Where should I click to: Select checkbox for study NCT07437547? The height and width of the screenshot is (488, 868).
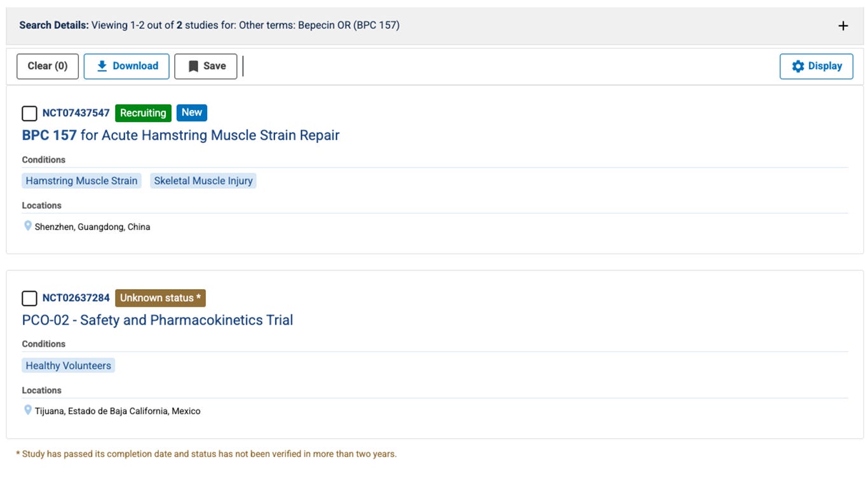point(29,114)
